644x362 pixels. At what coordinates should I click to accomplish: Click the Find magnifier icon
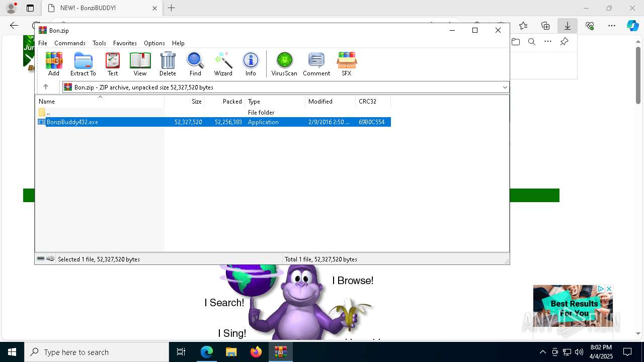[195, 63]
